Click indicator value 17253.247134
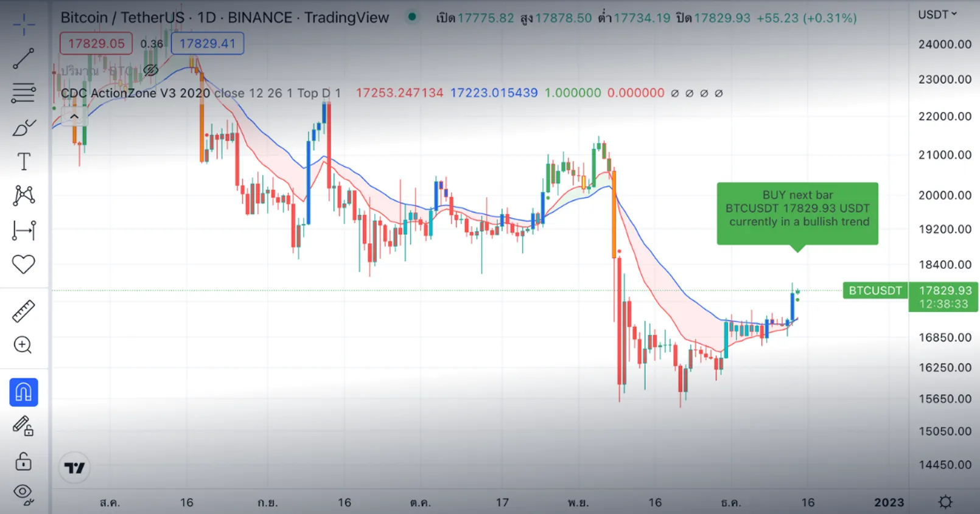This screenshot has height=514, width=980. [399, 93]
